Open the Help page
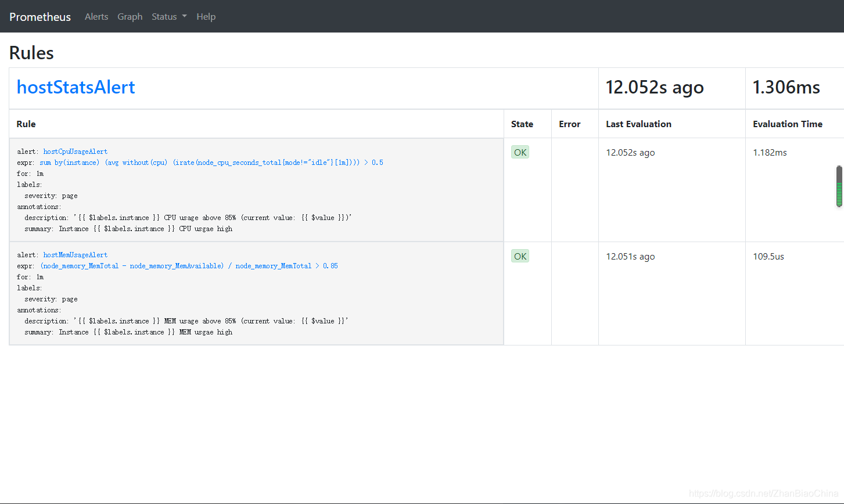Image resolution: width=844 pixels, height=504 pixels. 206,17
